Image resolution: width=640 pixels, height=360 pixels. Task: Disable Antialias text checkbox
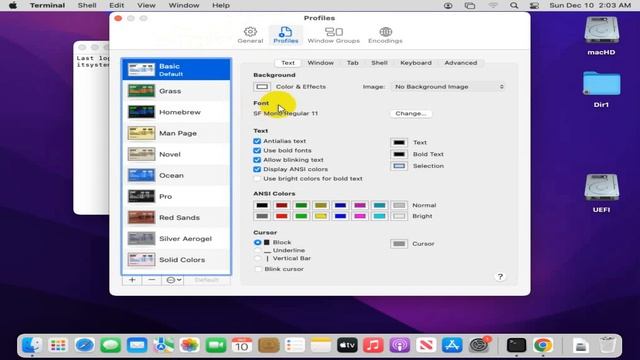(257, 141)
